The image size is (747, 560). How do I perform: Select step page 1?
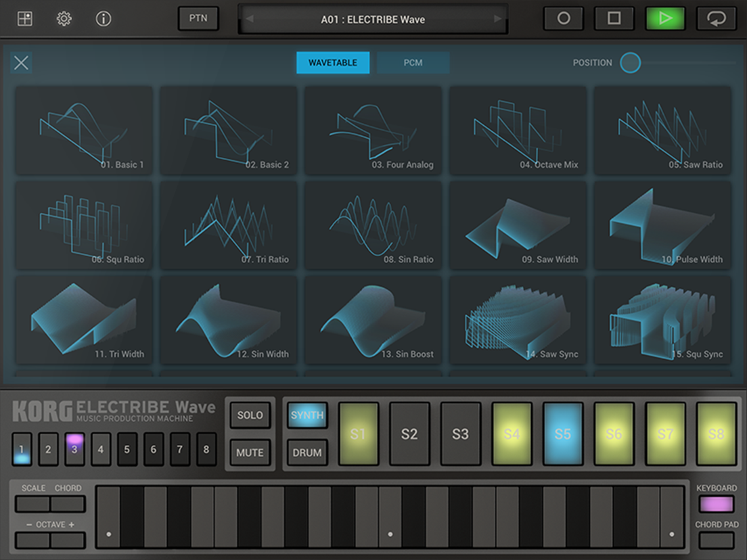pyautogui.click(x=22, y=449)
